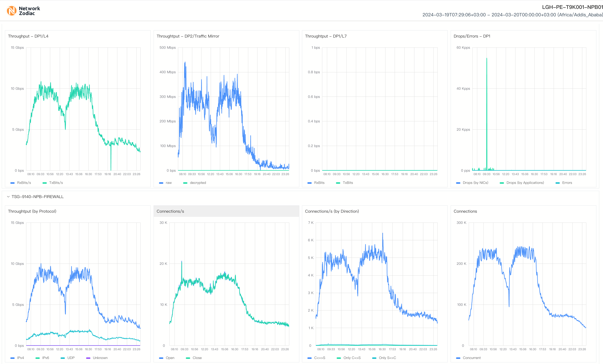The width and height of the screenshot is (603, 364).
Task: Toggle decrypted series legend entry
Action: (198, 183)
